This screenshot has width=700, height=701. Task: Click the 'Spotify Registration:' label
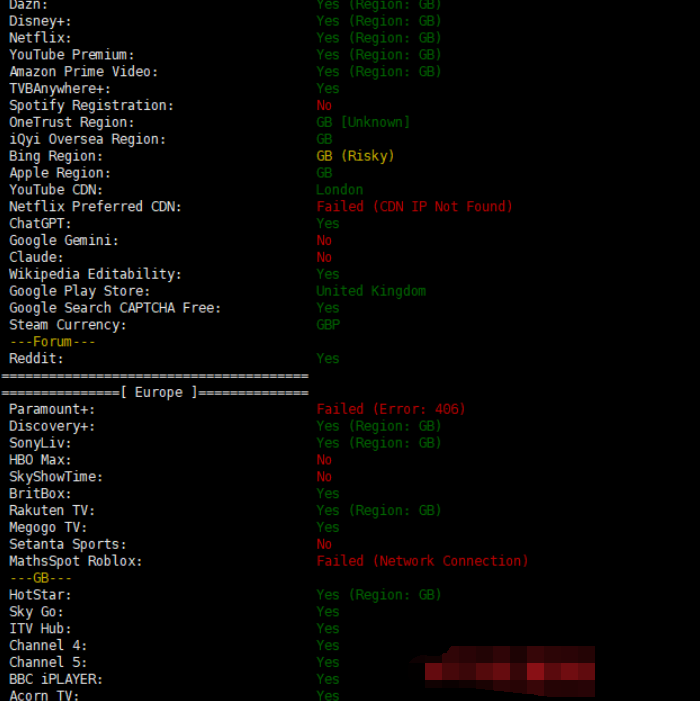pos(91,105)
